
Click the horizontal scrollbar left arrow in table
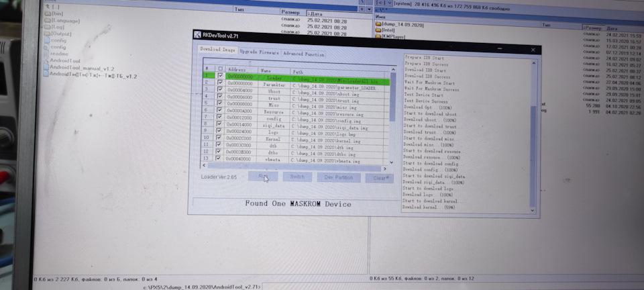[205, 165]
